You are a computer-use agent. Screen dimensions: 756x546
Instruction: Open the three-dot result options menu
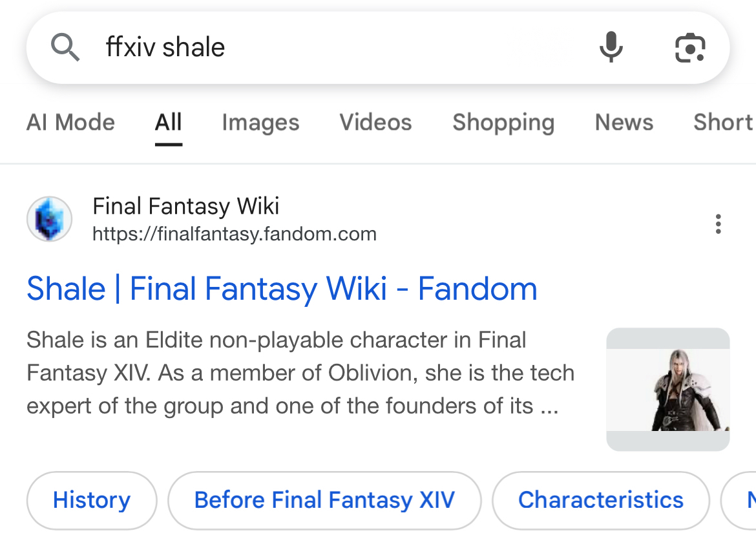point(718,224)
